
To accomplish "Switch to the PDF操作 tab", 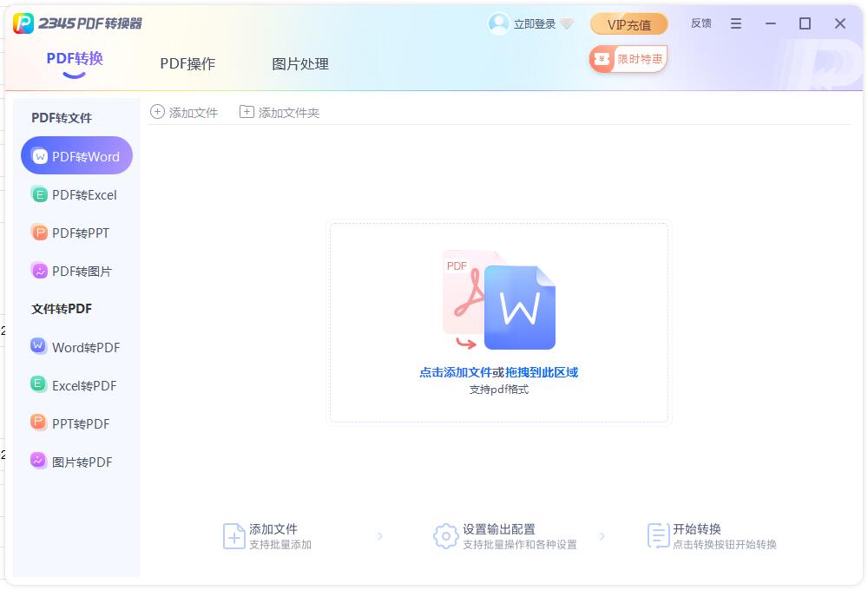I will point(188,63).
